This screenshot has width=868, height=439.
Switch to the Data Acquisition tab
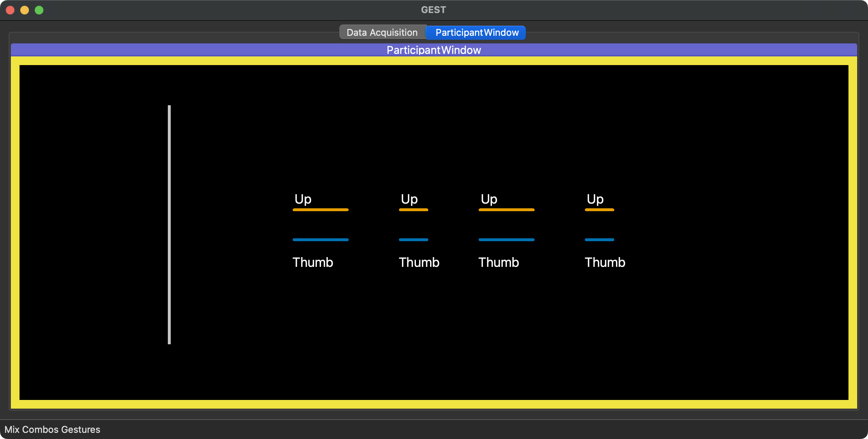click(x=382, y=33)
